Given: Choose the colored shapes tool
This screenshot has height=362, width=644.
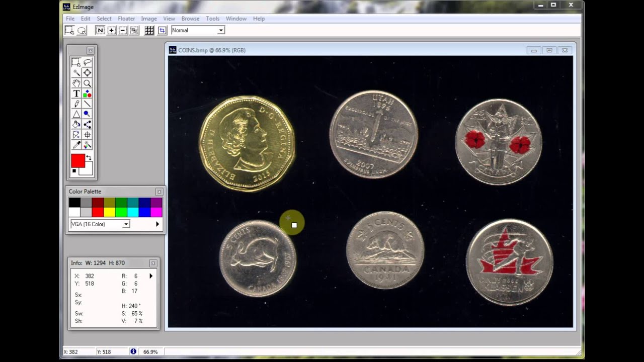Looking at the screenshot, I should click(87, 94).
